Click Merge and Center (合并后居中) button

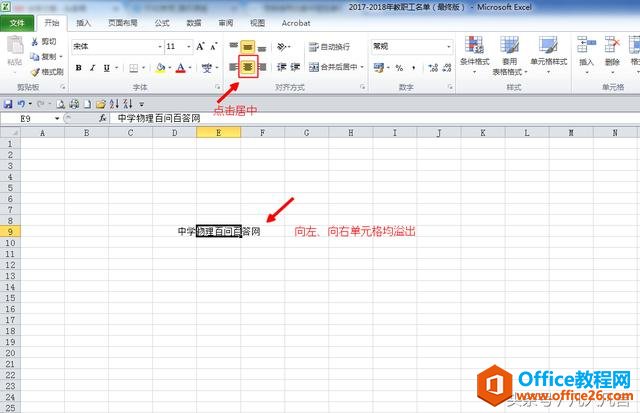[x=331, y=68]
